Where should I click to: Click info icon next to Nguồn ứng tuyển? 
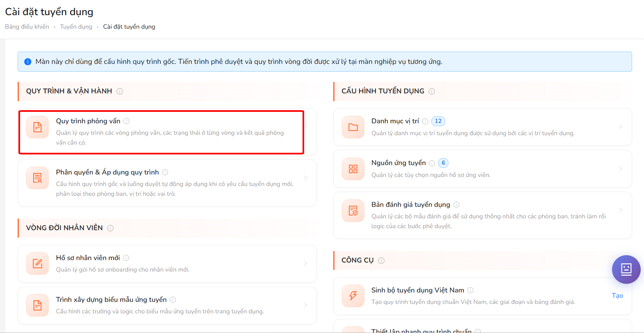[432, 163]
